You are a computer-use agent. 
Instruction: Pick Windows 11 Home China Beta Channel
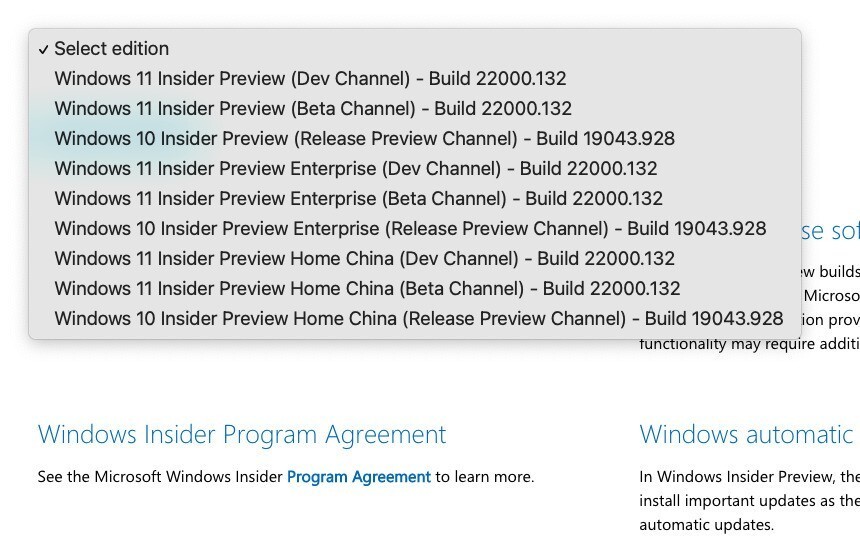click(367, 289)
